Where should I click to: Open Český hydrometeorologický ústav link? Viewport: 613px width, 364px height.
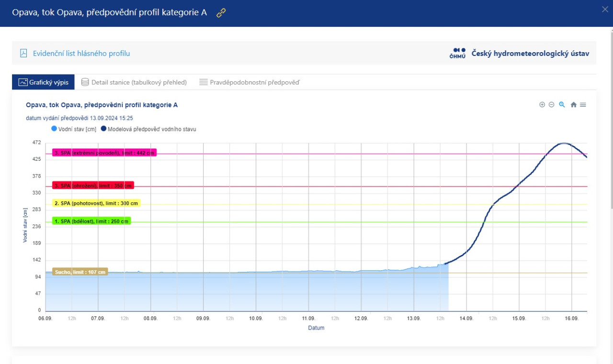pyautogui.click(x=530, y=53)
